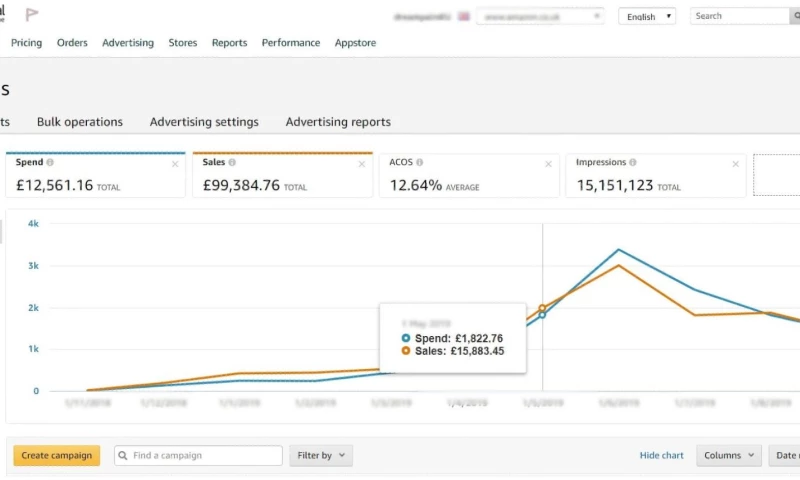The height and width of the screenshot is (480, 800).
Task: Show info for Impressions metric
Action: (x=633, y=162)
